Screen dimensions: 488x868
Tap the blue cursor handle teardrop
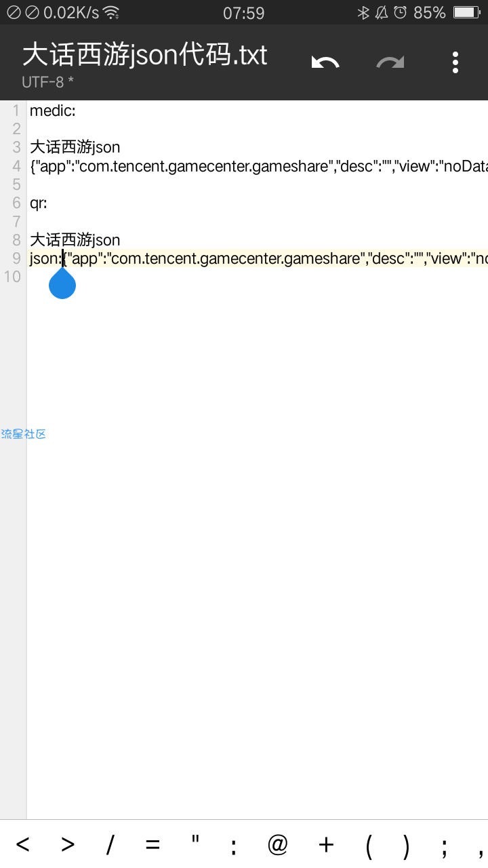point(62,283)
